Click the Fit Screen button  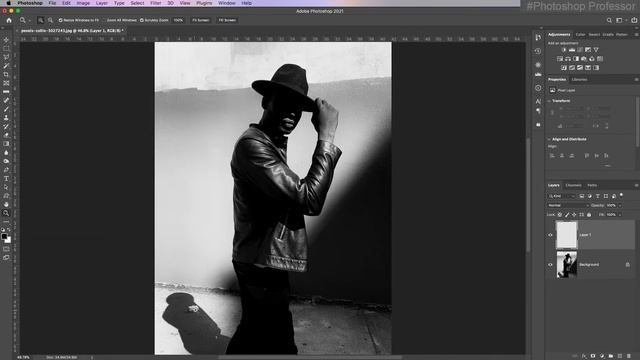(x=201, y=20)
